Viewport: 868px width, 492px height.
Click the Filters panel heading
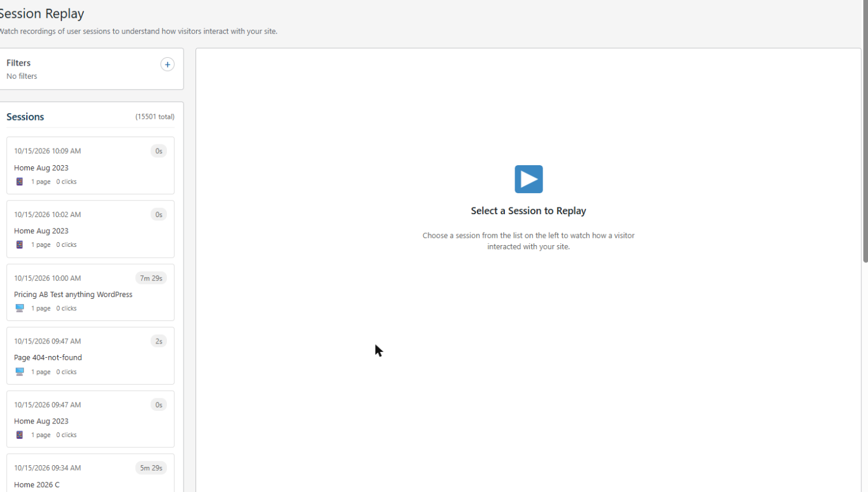click(x=18, y=63)
